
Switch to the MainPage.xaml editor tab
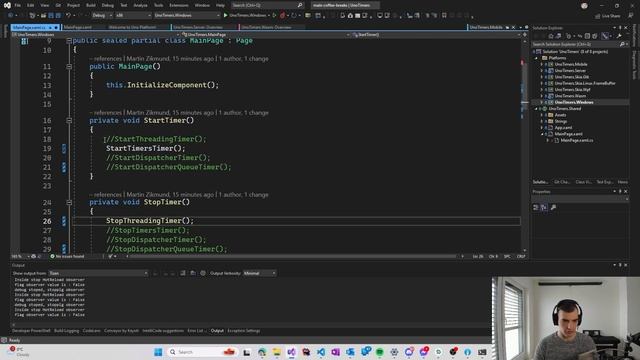point(78,27)
